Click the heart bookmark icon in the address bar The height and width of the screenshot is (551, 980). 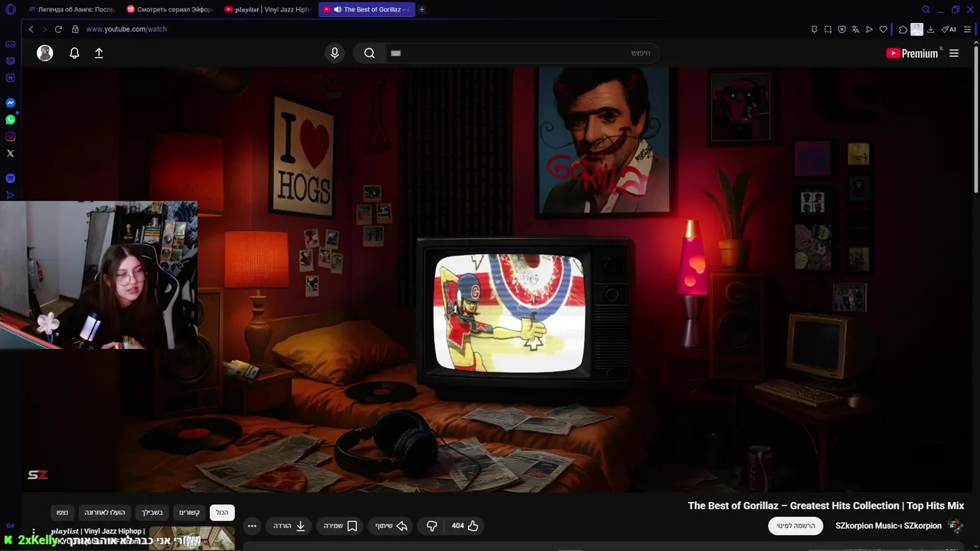click(883, 29)
